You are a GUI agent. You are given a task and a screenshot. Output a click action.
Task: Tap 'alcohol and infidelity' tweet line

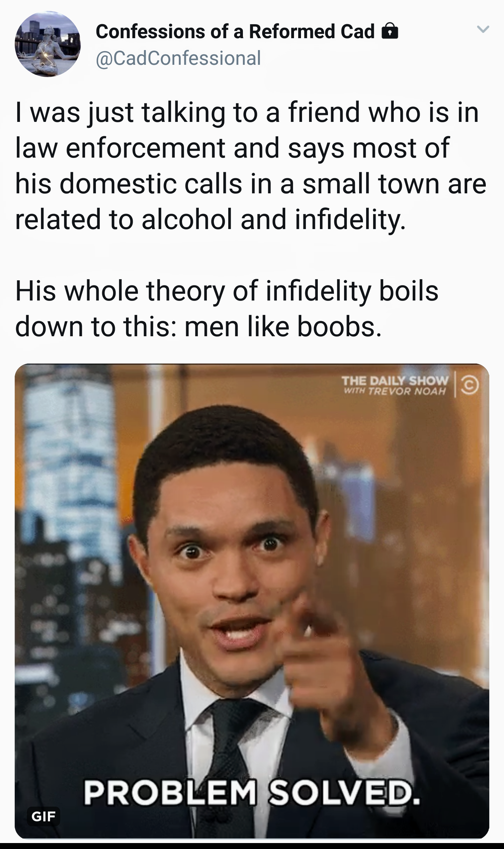[274, 219]
